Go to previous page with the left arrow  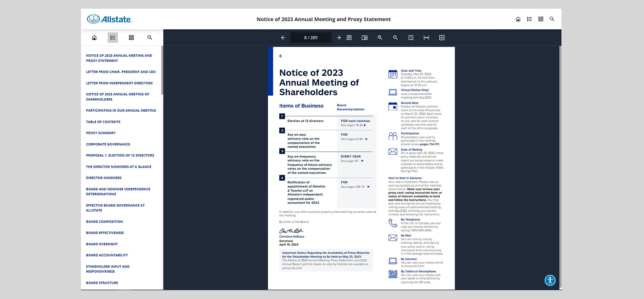[x=283, y=37]
